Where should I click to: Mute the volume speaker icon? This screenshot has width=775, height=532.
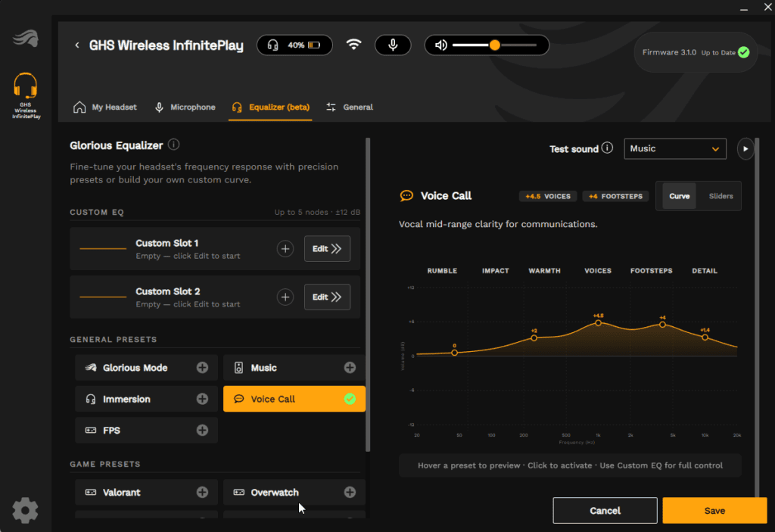coord(441,45)
